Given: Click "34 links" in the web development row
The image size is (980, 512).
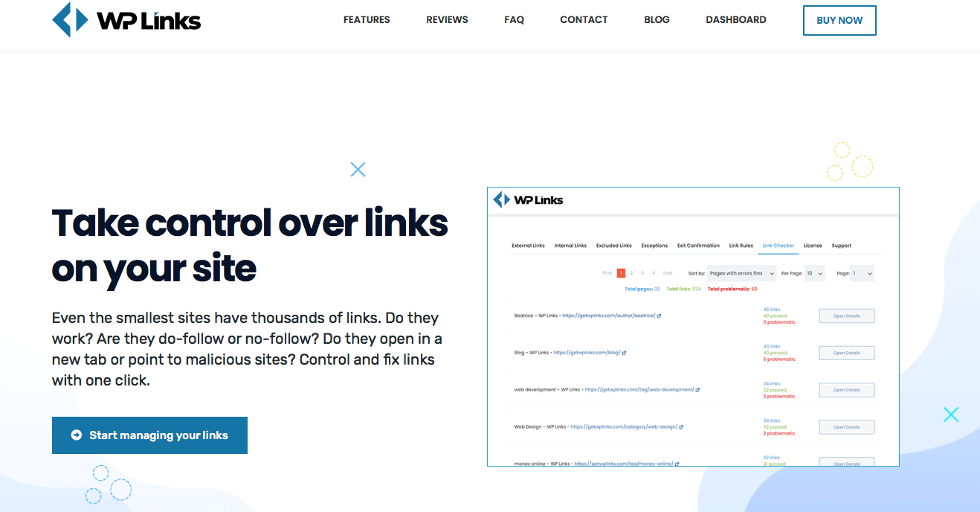Looking at the screenshot, I should pyautogui.click(x=772, y=384).
